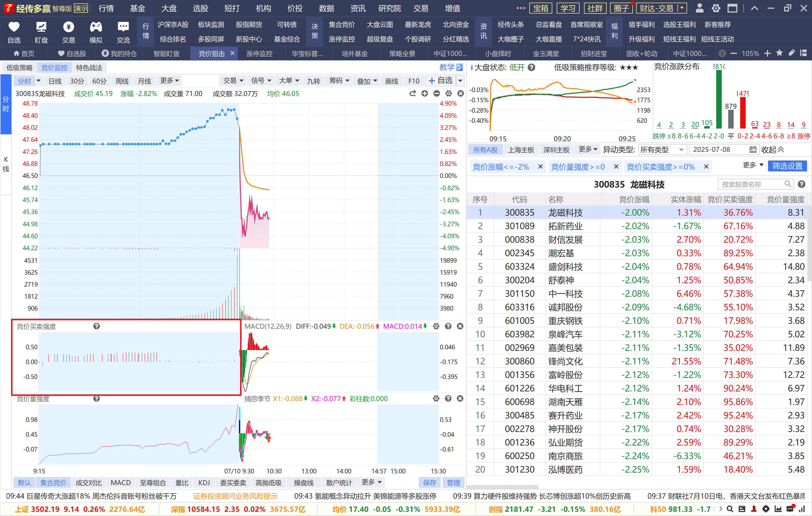Open the 研究院 main menu

coord(390,8)
